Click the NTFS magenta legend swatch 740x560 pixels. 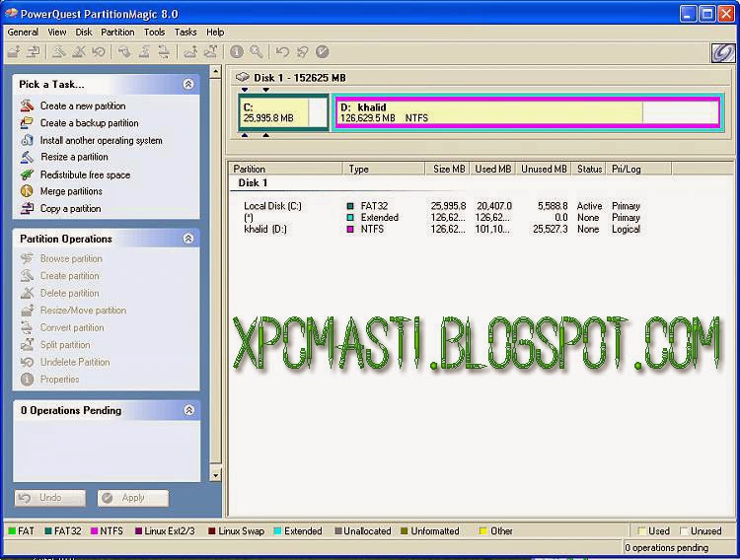point(95,531)
